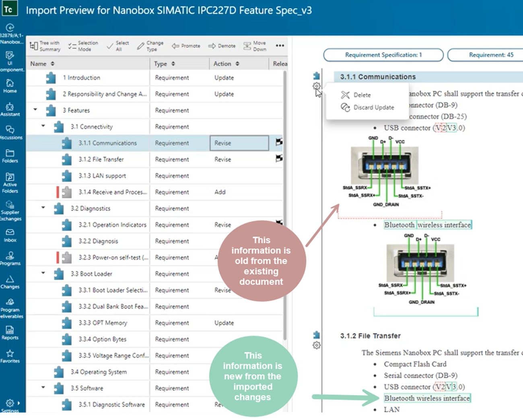Image resolution: width=523 pixels, height=420 pixels.
Task: Open the UI Components sidebar icon
Action: [10, 61]
